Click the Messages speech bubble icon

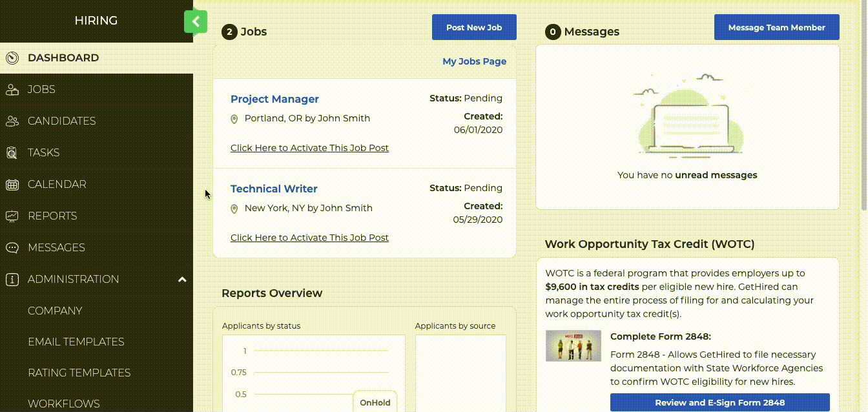(12, 247)
